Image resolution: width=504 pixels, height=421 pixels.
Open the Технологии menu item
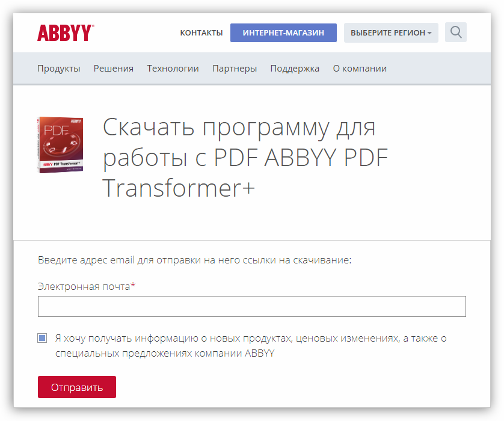click(173, 69)
